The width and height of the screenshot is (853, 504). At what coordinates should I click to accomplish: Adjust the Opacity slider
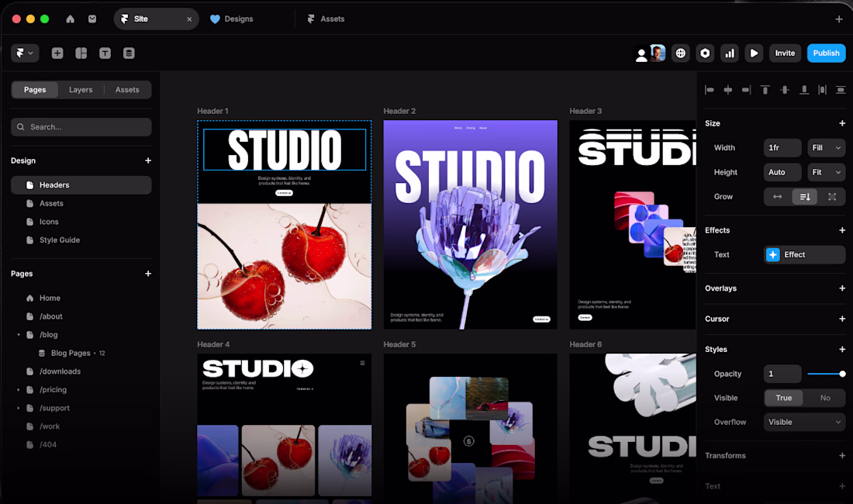point(827,374)
